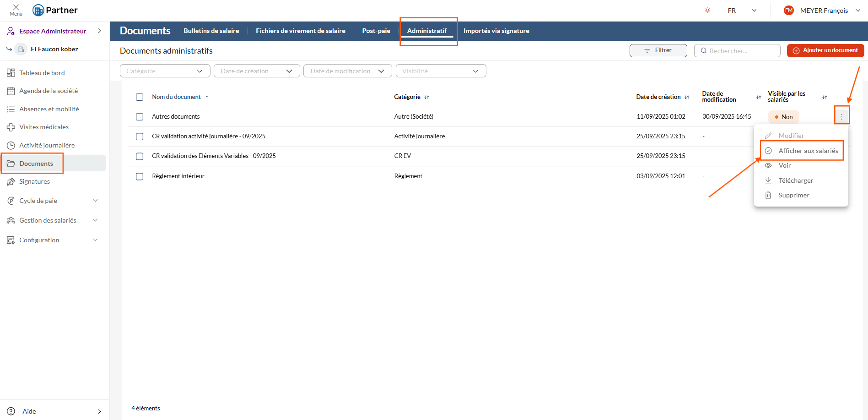Click the Visites médicales icon in sidebar
868x420 pixels.
[11, 127]
